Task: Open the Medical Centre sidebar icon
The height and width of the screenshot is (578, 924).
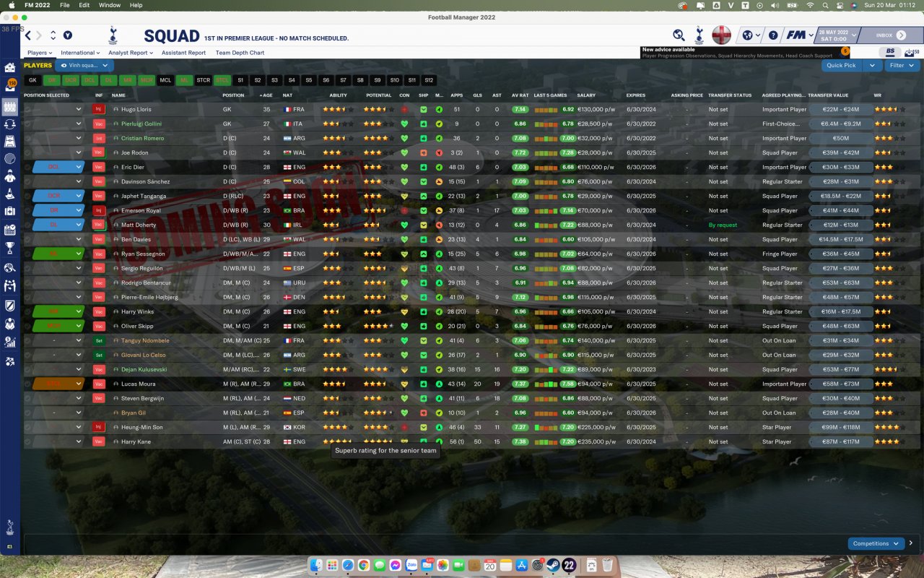Action: click(10, 212)
